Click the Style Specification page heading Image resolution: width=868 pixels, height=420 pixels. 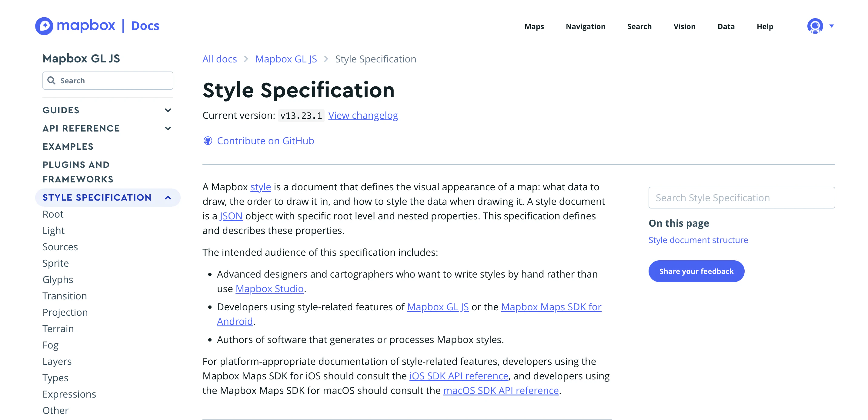coord(299,90)
